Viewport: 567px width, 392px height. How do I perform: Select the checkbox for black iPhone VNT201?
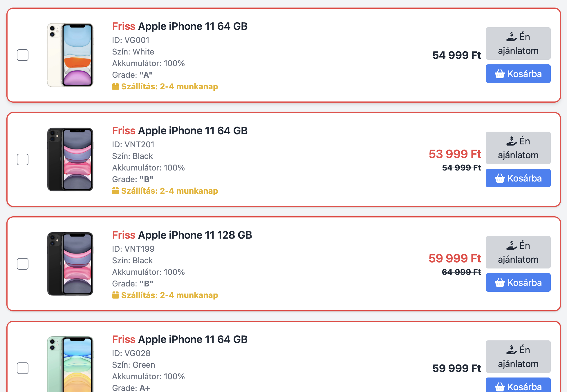23,159
